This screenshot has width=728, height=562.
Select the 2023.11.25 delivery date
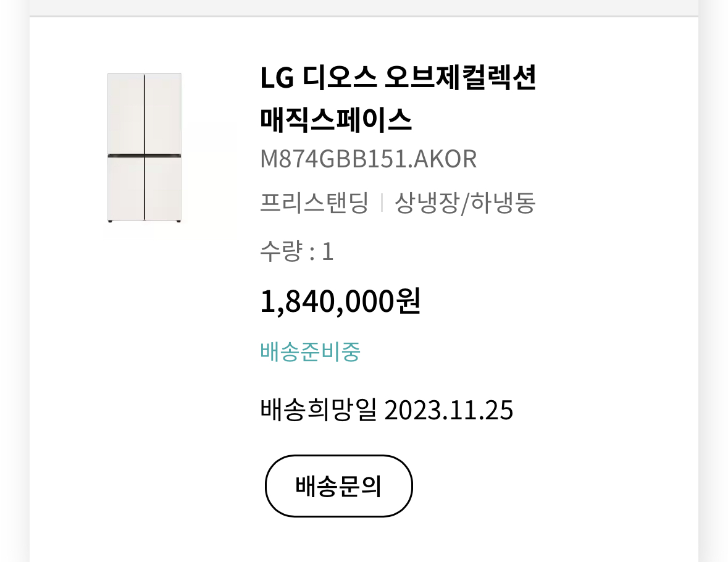[448, 410]
